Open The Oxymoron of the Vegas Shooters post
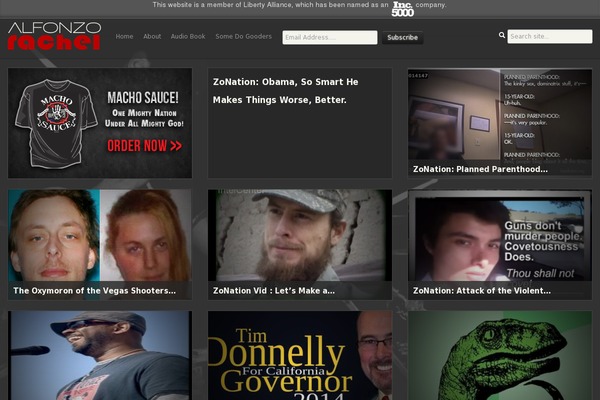Viewport: 600px width, 400px height. [100, 244]
